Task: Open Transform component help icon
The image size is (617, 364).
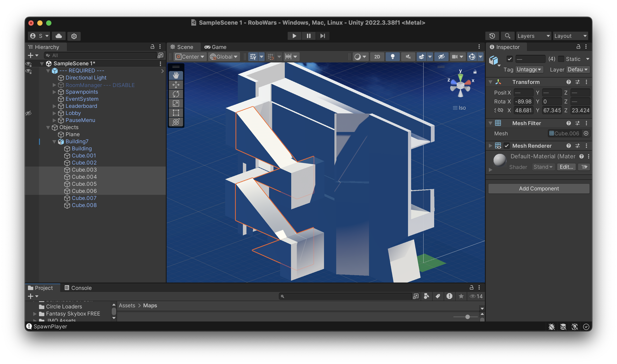Action: click(x=568, y=82)
